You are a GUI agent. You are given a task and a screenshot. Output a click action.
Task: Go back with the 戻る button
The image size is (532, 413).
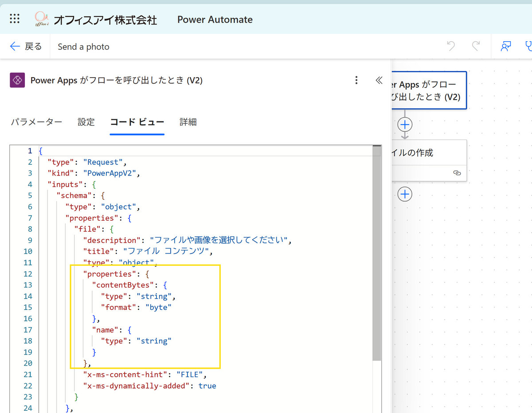[26, 47]
